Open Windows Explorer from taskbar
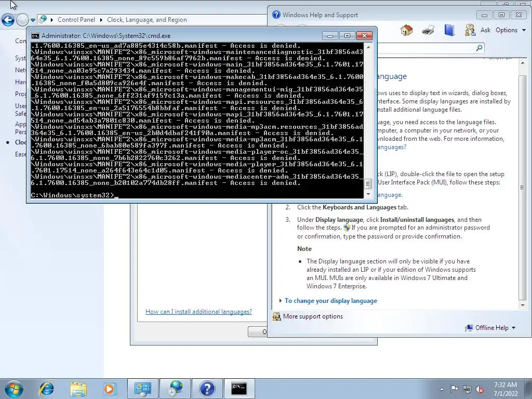This screenshot has width=532, height=399. (78, 389)
